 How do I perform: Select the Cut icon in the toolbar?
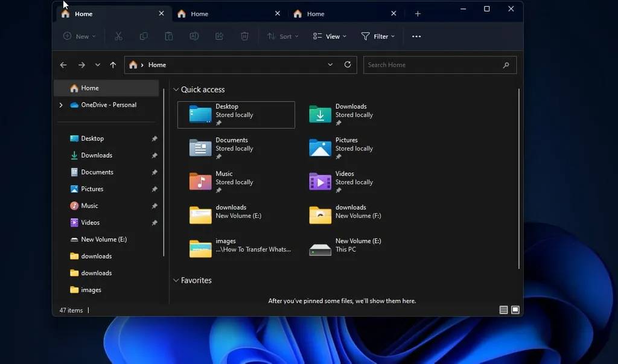(x=118, y=36)
